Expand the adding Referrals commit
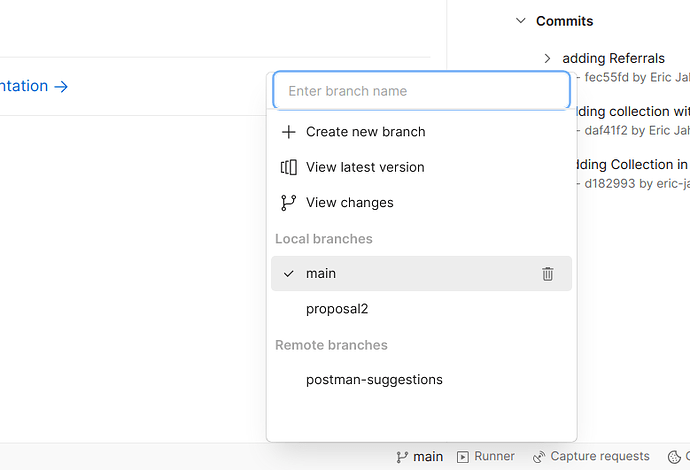This screenshot has width=690, height=470. [547, 58]
